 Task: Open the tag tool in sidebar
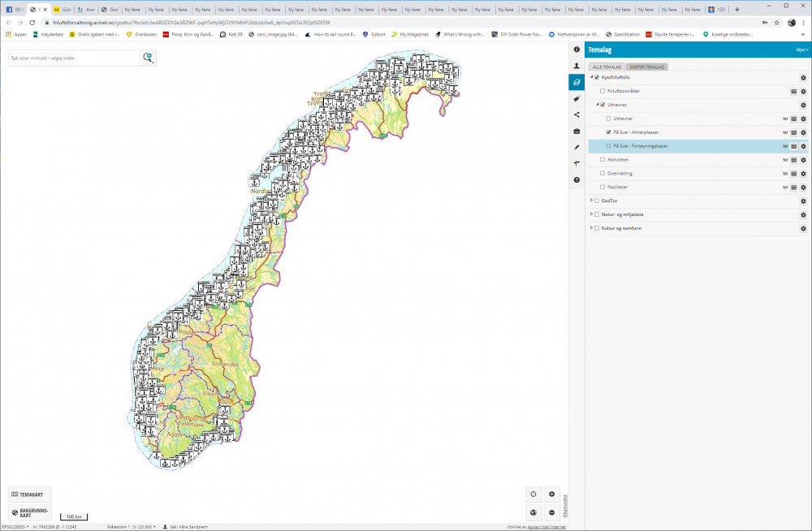(577, 98)
